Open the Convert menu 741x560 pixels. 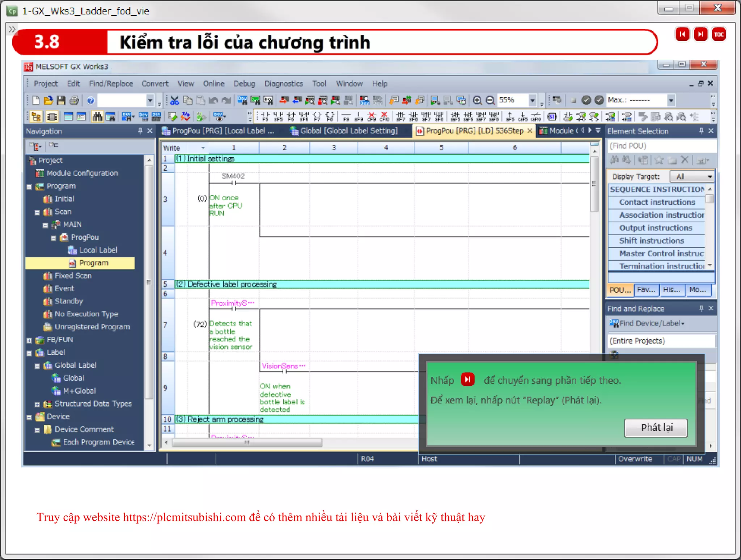pyautogui.click(x=154, y=84)
